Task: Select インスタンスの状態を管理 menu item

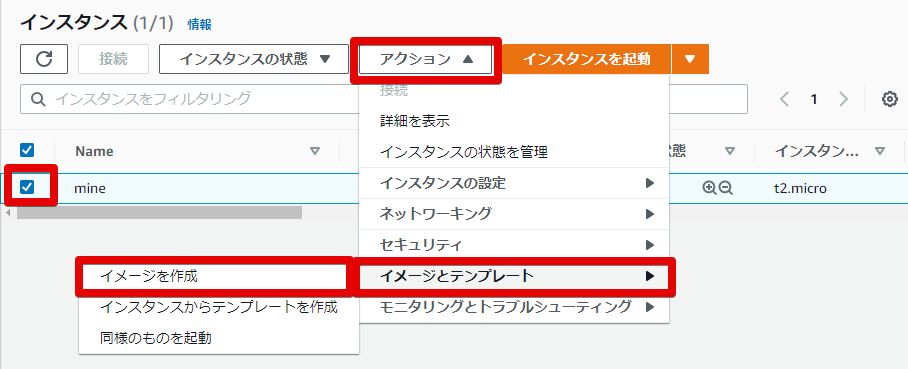Action: coord(514,152)
